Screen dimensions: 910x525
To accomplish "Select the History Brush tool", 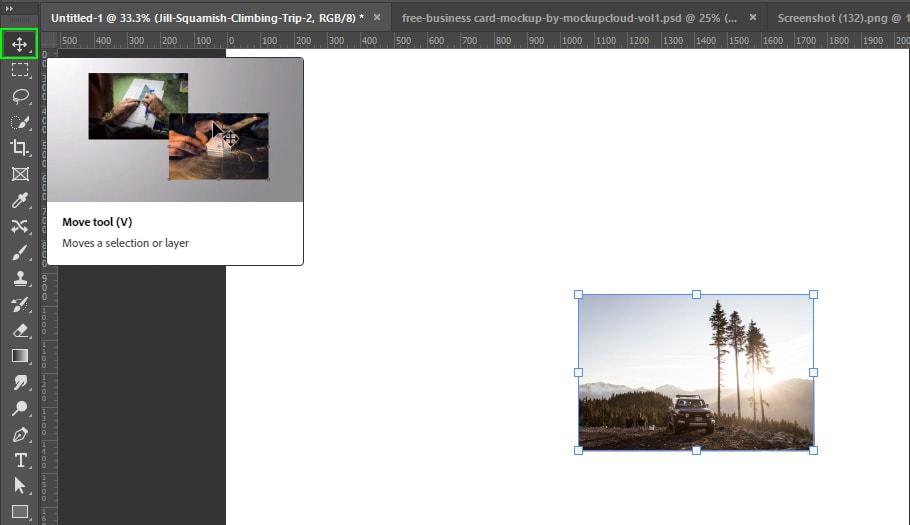I will pyautogui.click(x=20, y=305).
